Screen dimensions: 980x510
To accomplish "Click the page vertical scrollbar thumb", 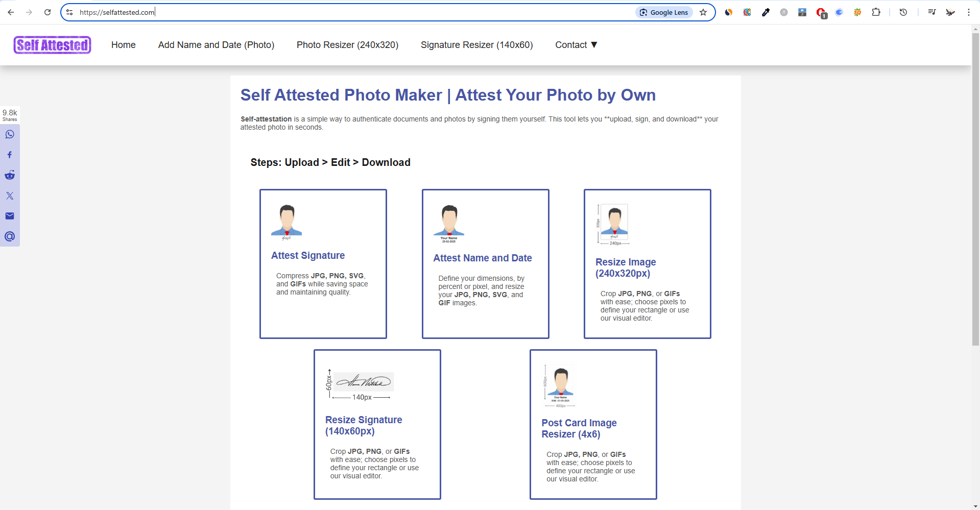I will point(975,190).
